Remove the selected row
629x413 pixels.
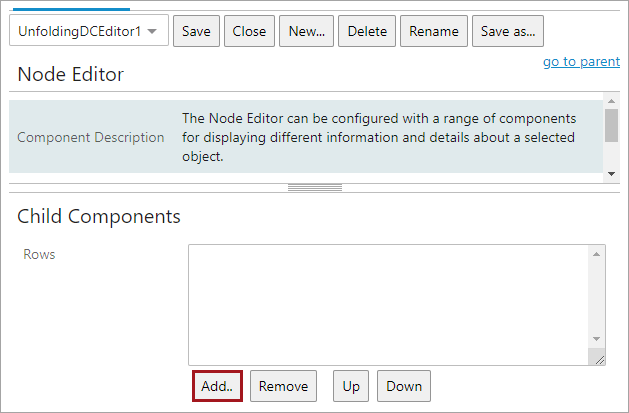point(283,386)
